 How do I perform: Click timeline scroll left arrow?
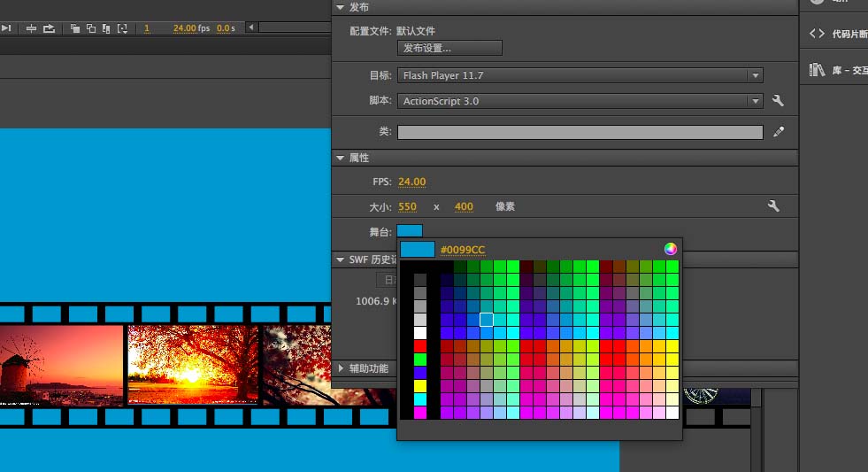251,27
